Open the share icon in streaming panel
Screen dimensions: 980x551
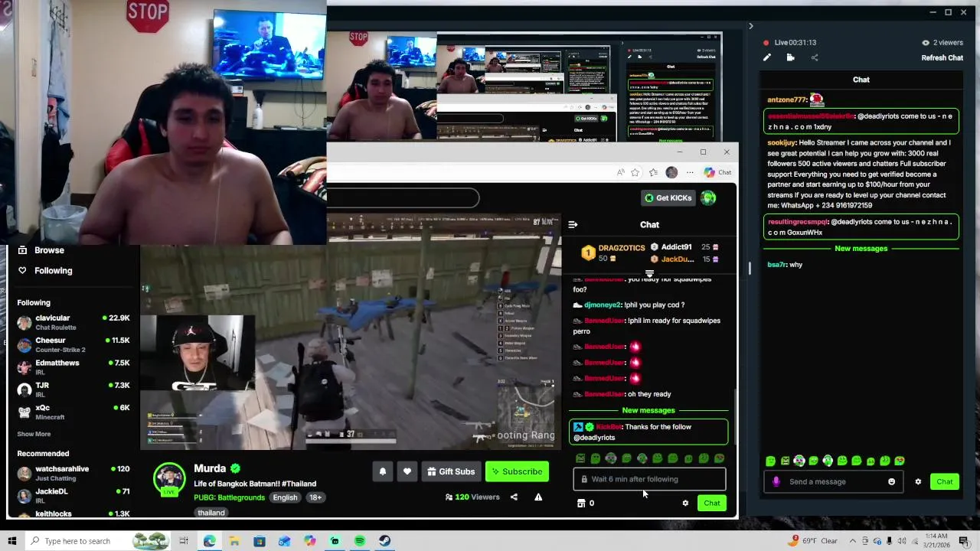point(814,57)
